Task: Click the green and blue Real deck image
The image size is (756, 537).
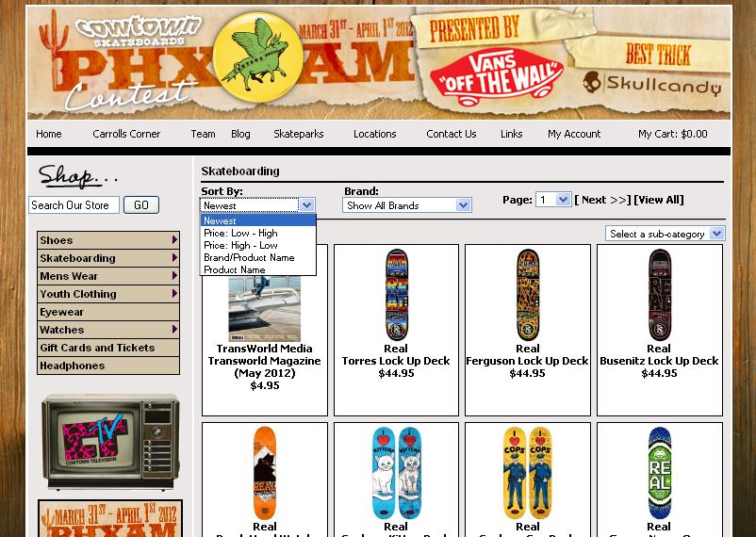Action: coord(659,473)
